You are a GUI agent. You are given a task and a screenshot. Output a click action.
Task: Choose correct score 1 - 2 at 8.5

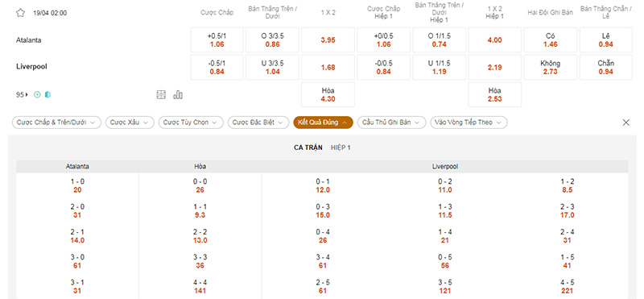(x=567, y=186)
